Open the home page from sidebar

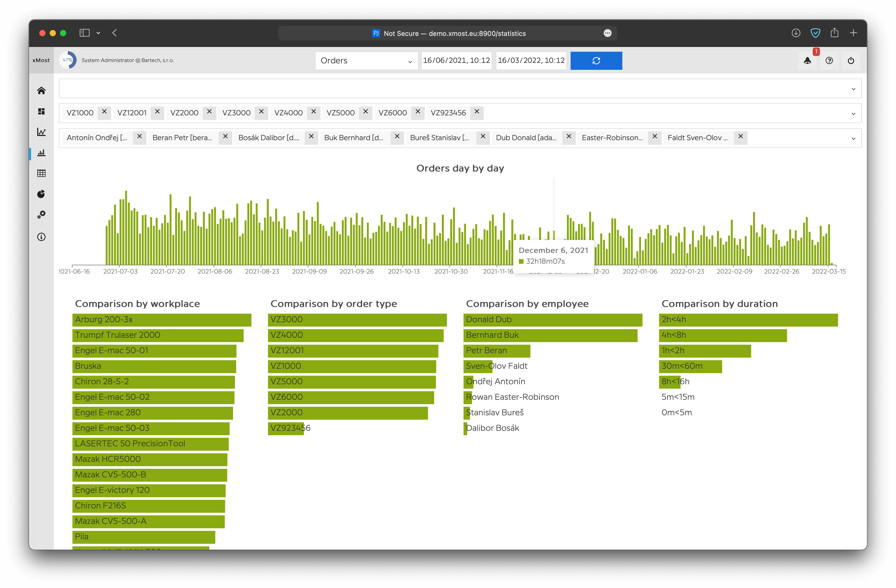[41, 91]
